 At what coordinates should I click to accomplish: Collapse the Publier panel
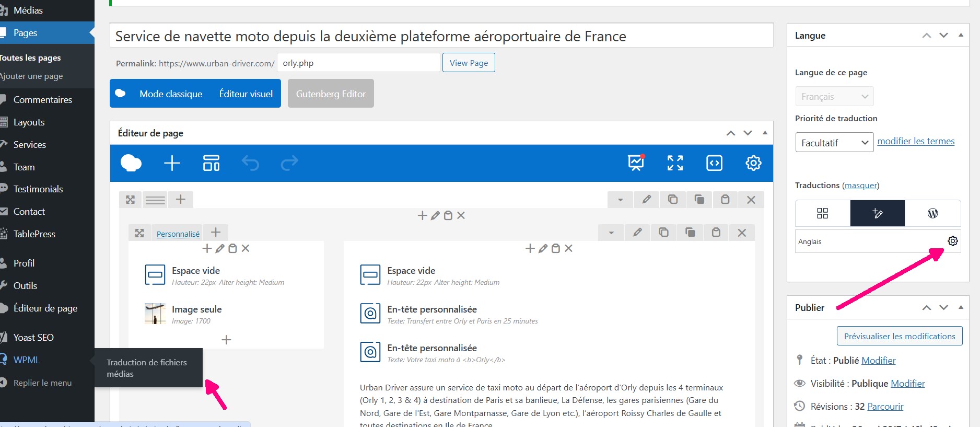tap(961, 307)
